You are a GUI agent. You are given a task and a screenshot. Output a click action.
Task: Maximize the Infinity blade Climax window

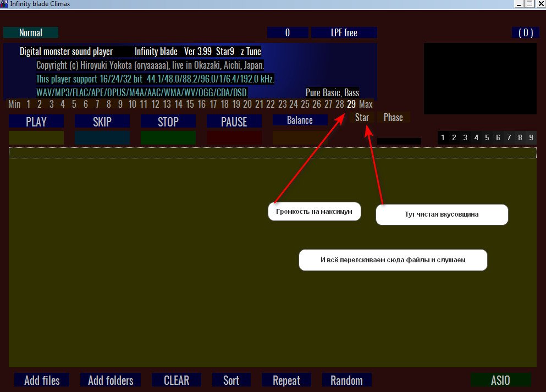click(x=530, y=4)
